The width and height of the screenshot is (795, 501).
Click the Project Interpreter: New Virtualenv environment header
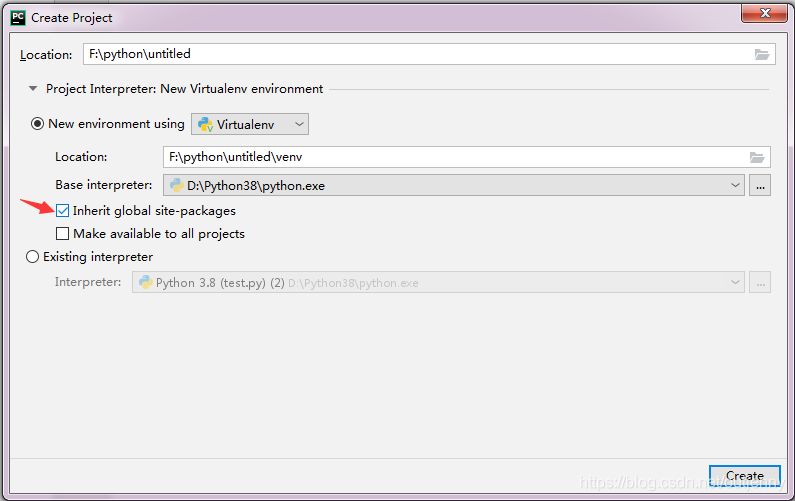(185, 89)
